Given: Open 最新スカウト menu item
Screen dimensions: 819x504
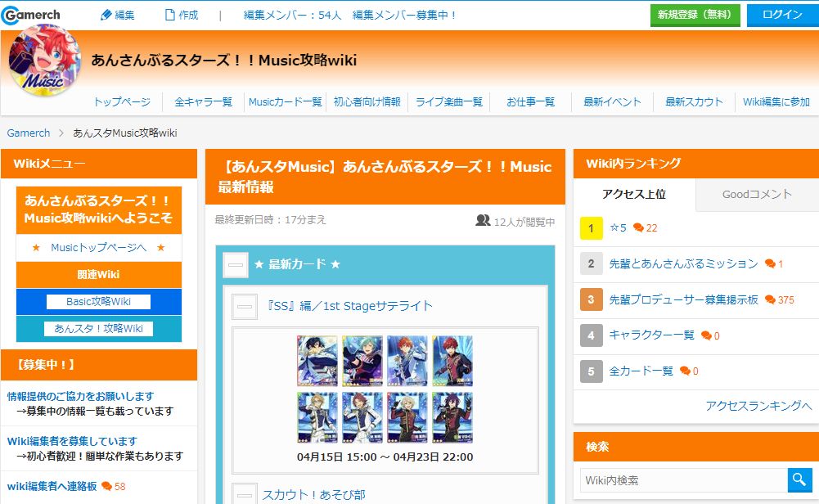Looking at the screenshot, I should pyautogui.click(x=694, y=101).
